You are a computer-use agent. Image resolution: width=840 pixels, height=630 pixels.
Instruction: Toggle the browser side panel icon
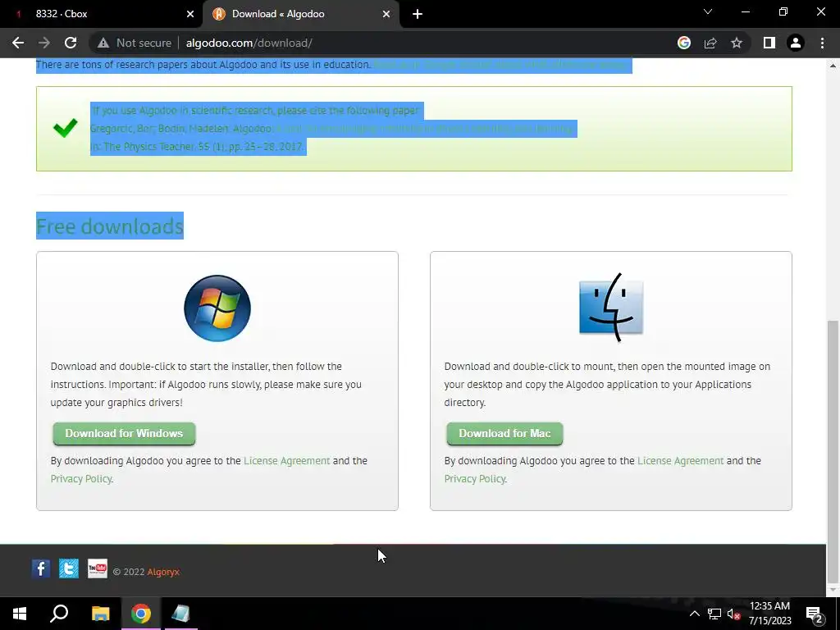(x=769, y=43)
